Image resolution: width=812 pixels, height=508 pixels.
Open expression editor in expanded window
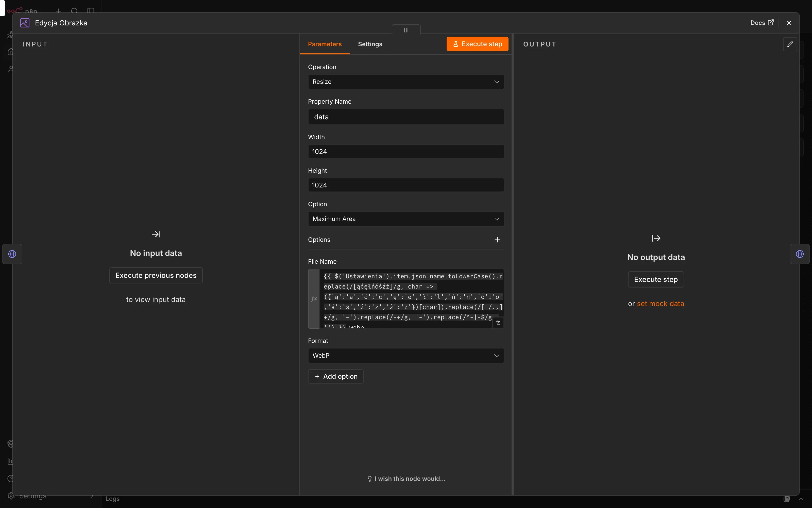(x=498, y=323)
